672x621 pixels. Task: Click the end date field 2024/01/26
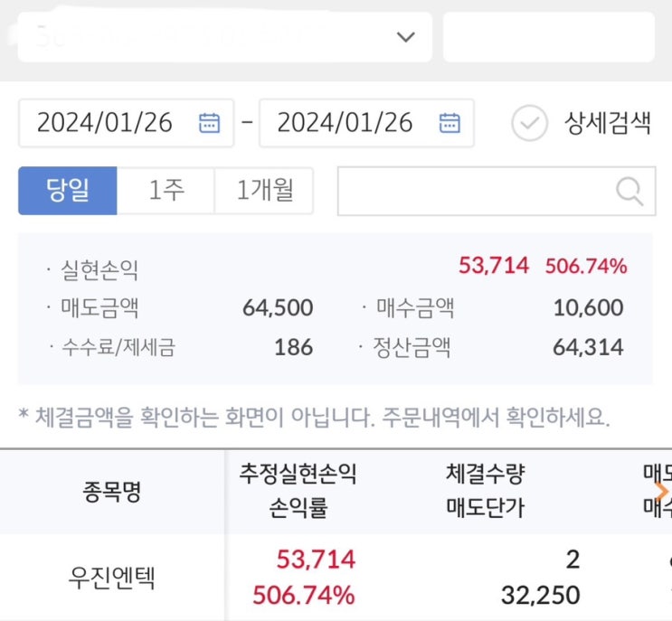click(345, 123)
